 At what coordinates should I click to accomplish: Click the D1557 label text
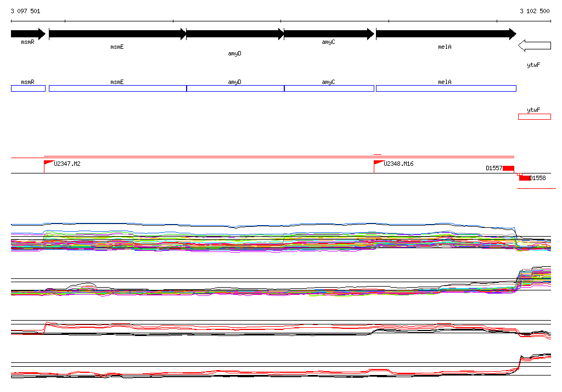pyautogui.click(x=494, y=168)
